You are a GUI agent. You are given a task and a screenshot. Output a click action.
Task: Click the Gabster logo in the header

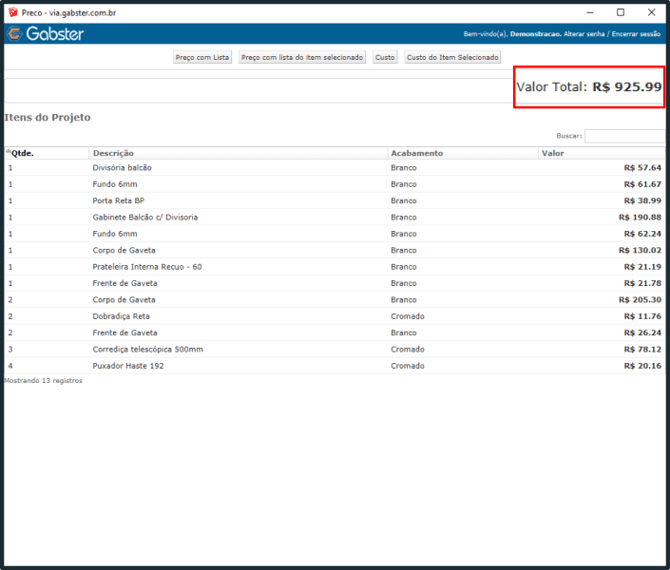tap(46, 34)
